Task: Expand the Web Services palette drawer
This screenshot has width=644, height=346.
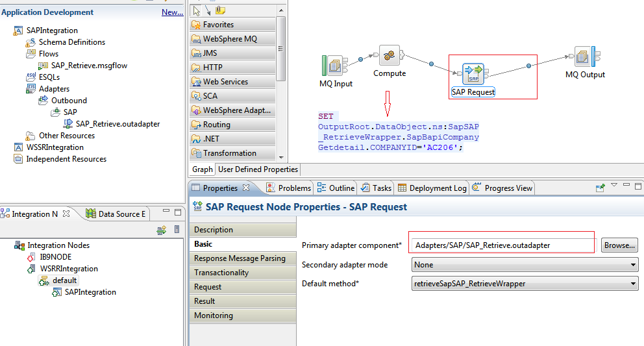Action: pyautogui.click(x=232, y=82)
